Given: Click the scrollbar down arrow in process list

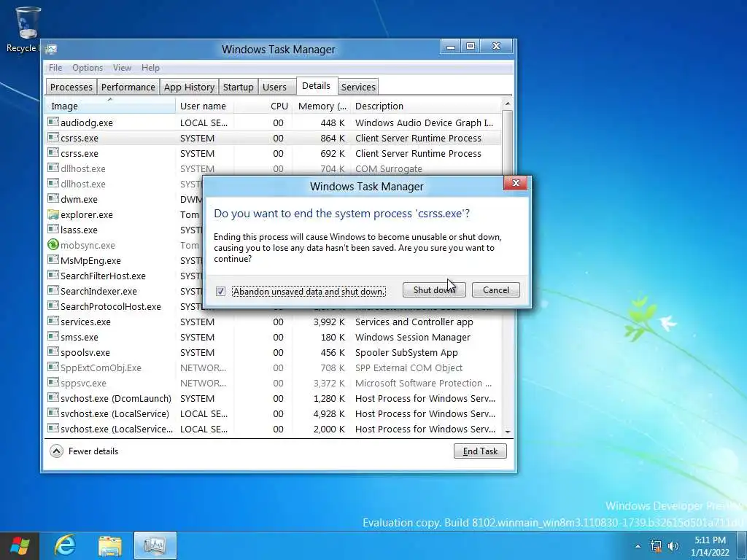Looking at the screenshot, I should click(508, 431).
